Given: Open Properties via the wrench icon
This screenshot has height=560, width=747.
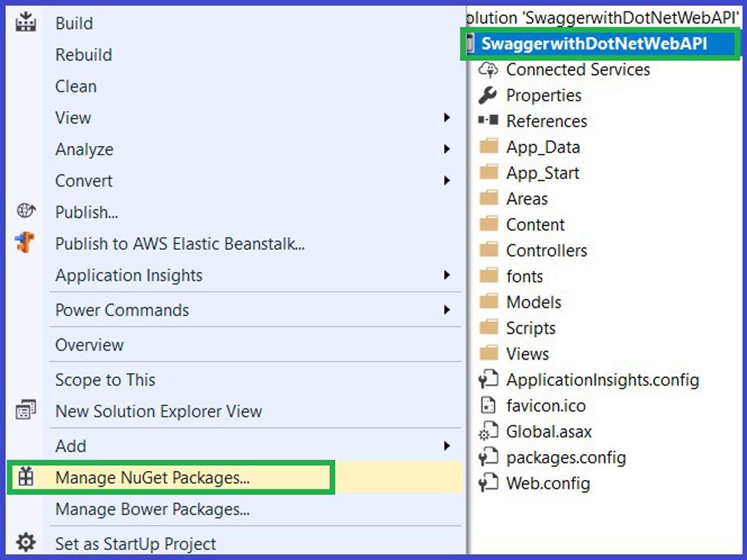Looking at the screenshot, I should pos(489,95).
